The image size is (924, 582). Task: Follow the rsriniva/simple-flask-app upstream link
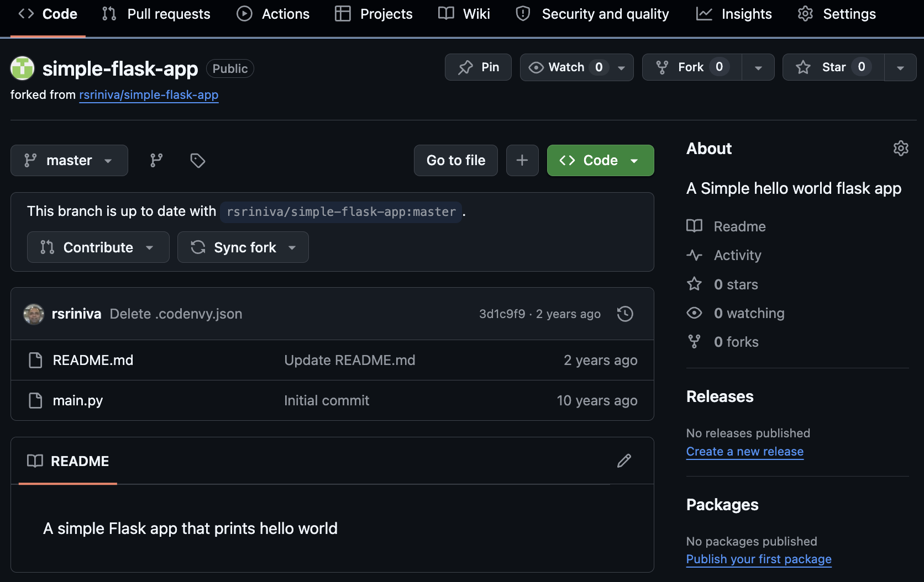coord(149,95)
